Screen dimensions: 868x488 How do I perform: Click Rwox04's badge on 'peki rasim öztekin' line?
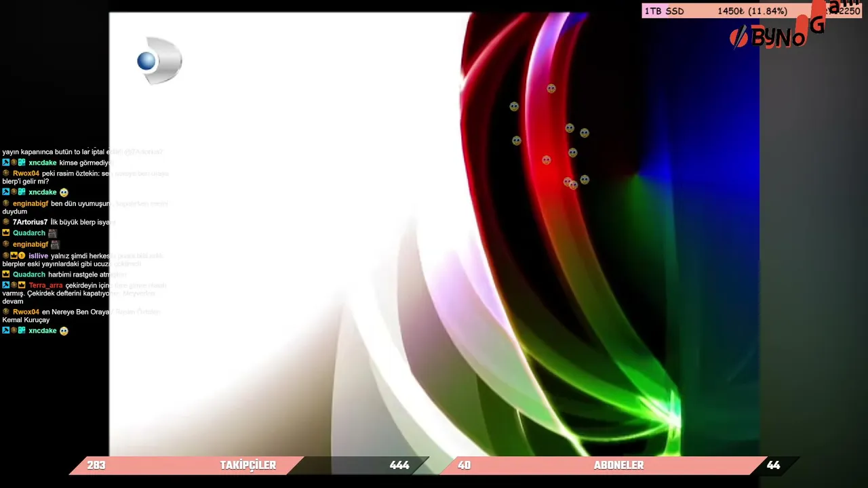pos(6,174)
